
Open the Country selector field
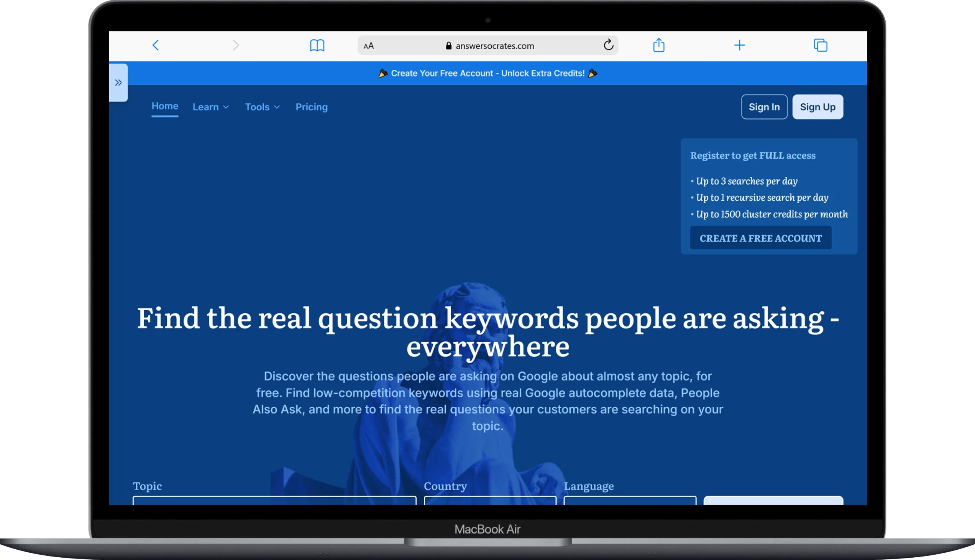coord(490,500)
